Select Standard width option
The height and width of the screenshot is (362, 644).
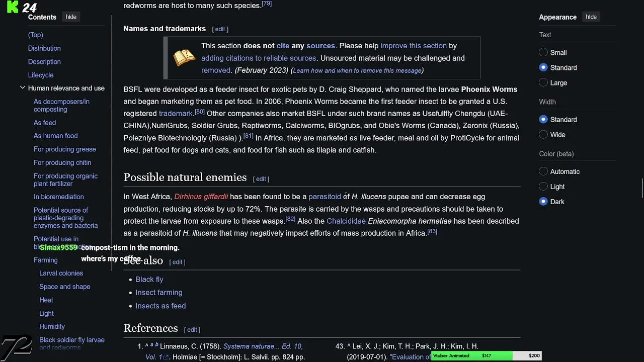pos(543,120)
